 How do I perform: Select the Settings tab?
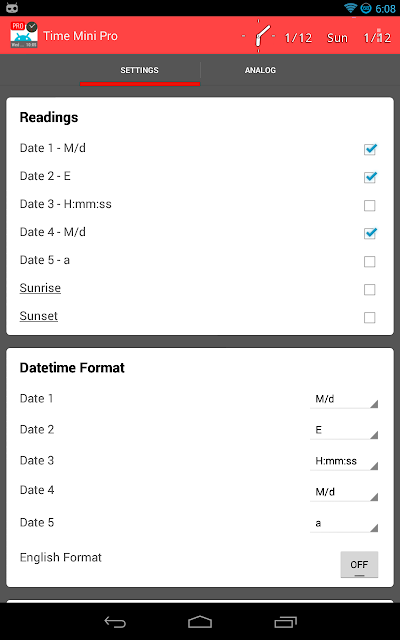pyautogui.click(x=140, y=70)
